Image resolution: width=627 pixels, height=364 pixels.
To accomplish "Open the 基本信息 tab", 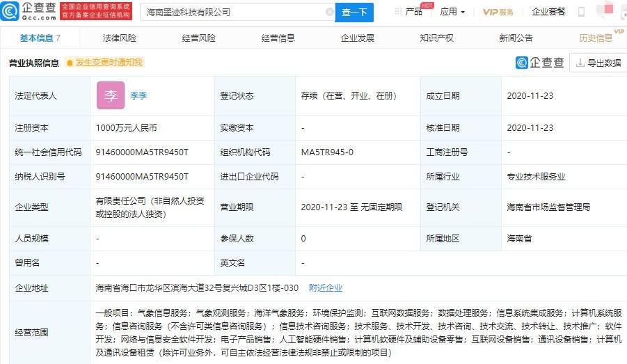I will point(40,38).
